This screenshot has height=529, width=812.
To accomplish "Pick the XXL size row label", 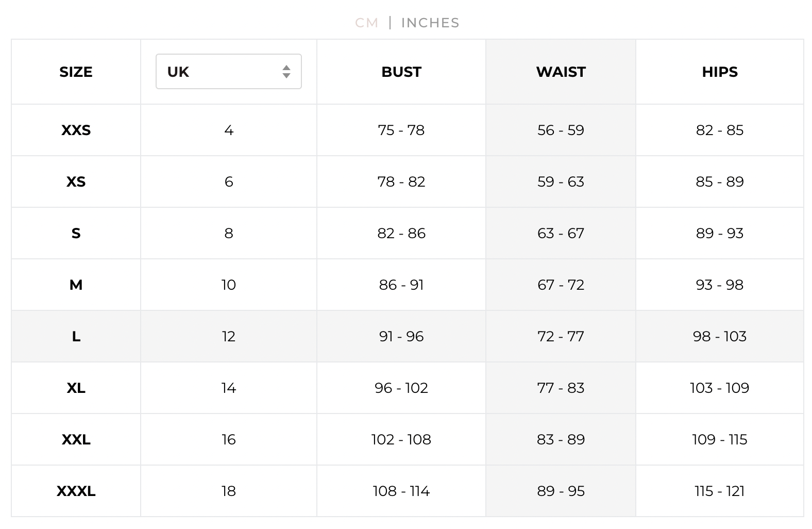I will [x=76, y=439].
